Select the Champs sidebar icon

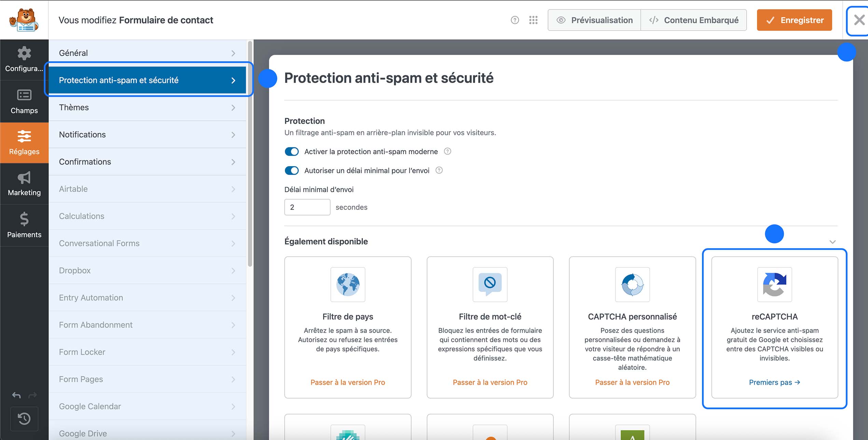[24, 102]
